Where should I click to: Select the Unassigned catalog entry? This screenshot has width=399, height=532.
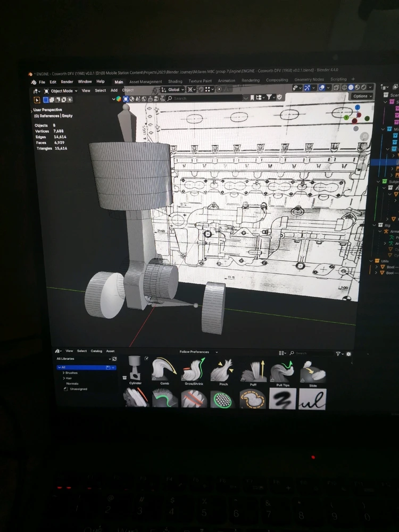(x=78, y=389)
